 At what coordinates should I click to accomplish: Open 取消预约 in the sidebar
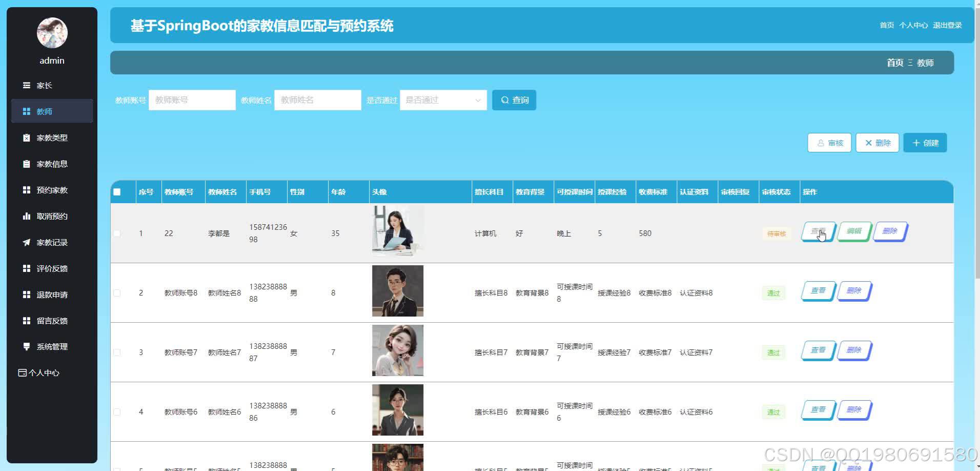tap(52, 216)
